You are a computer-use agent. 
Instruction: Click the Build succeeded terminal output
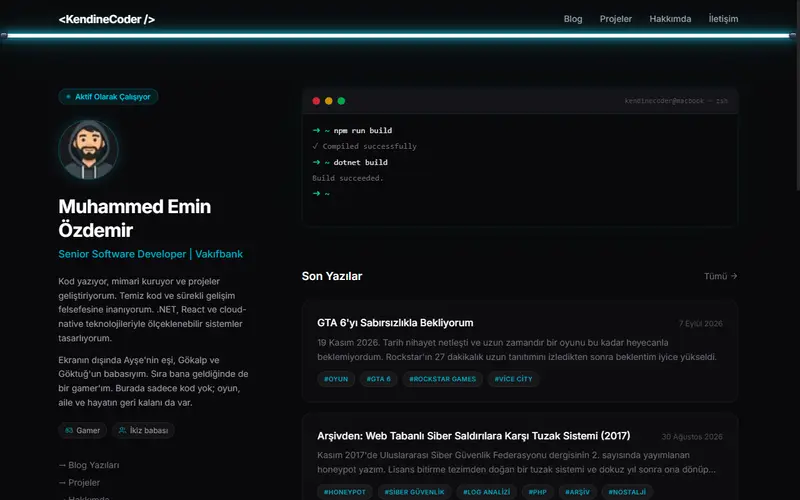[x=348, y=178]
